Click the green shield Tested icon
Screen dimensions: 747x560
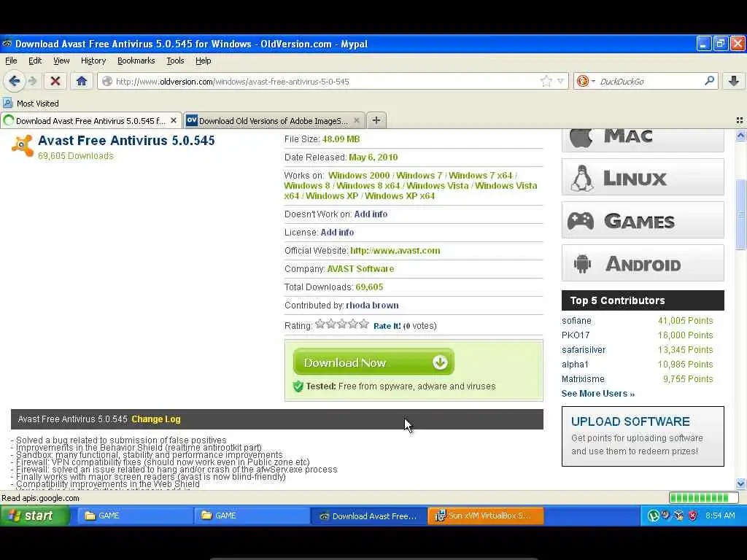pos(298,386)
